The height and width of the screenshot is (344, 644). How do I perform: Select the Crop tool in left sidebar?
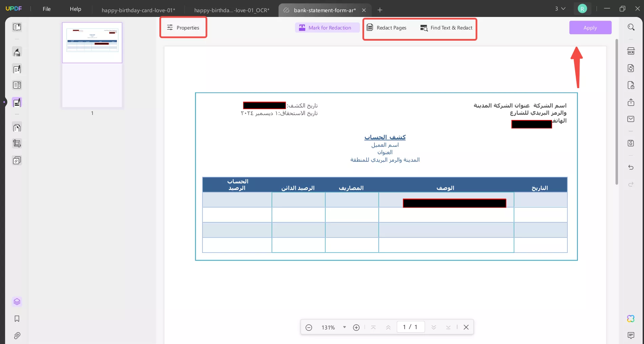click(x=17, y=143)
